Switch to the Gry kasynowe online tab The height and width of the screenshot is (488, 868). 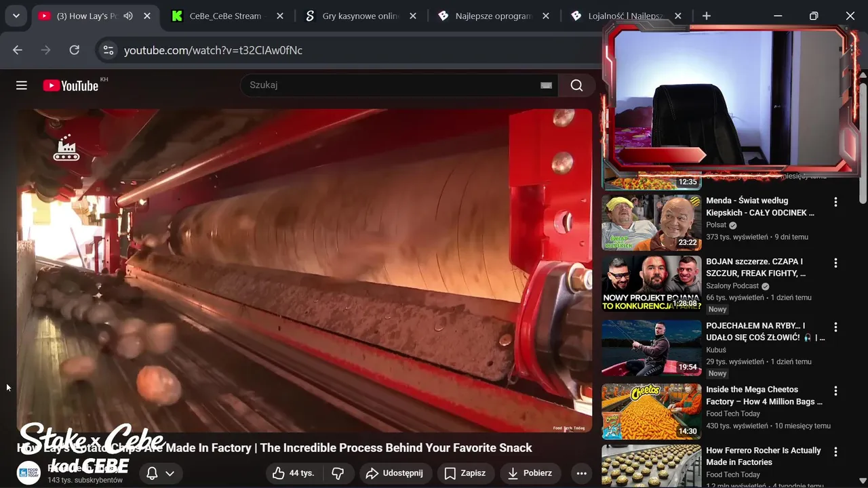click(359, 16)
